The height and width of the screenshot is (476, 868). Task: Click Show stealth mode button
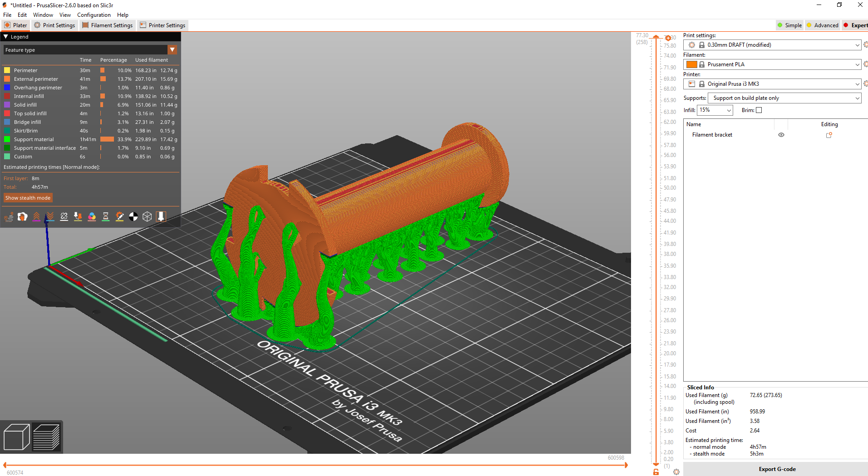point(28,198)
